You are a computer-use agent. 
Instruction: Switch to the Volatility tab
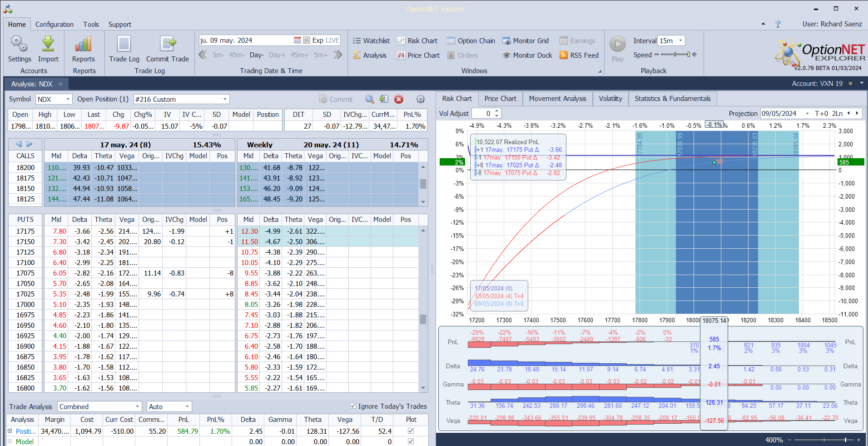[610, 99]
